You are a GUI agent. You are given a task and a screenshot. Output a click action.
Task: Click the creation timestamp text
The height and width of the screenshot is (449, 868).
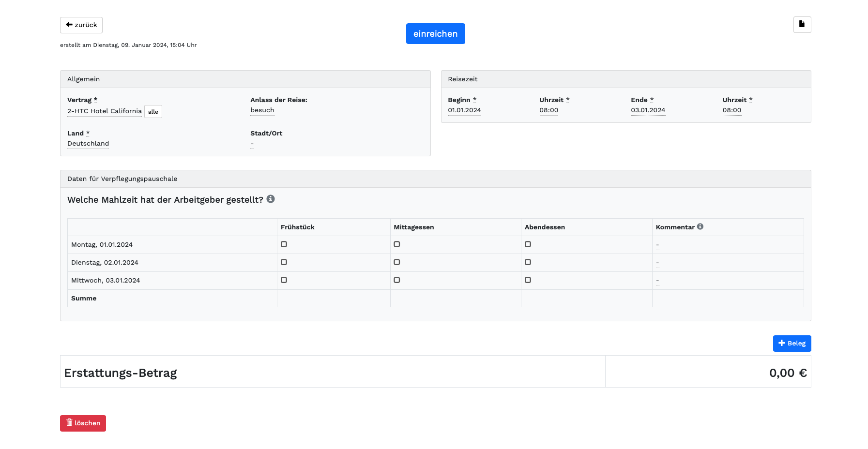tap(128, 45)
